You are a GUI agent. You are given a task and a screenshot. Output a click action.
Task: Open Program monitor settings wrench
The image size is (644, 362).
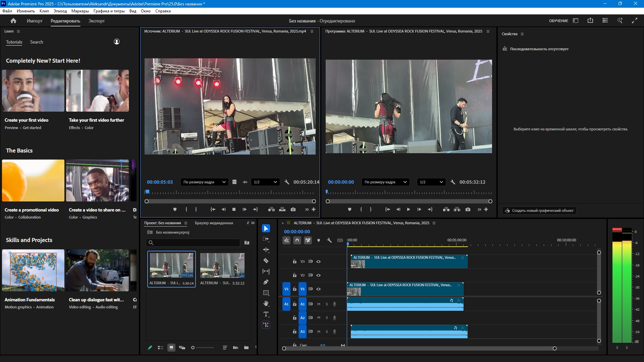[453, 182]
